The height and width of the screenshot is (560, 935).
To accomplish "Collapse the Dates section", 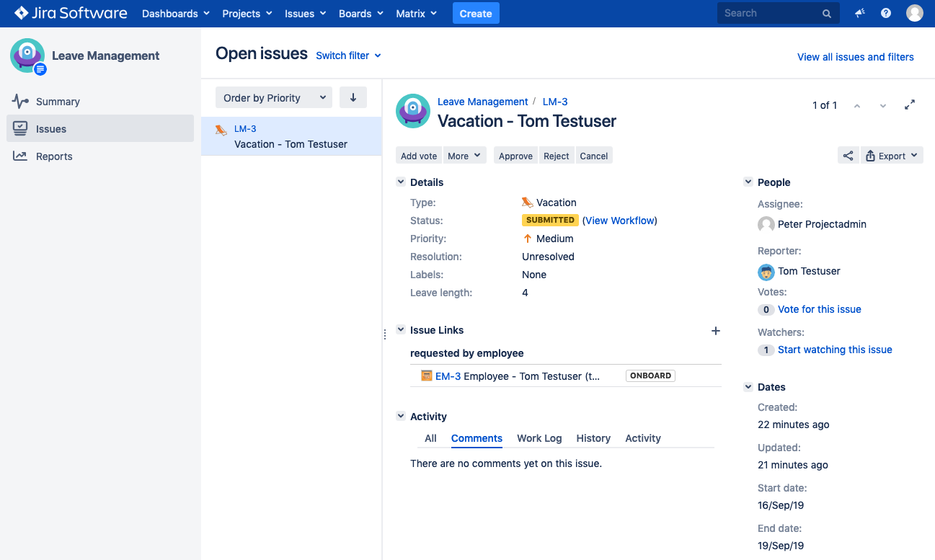I will point(748,387).
